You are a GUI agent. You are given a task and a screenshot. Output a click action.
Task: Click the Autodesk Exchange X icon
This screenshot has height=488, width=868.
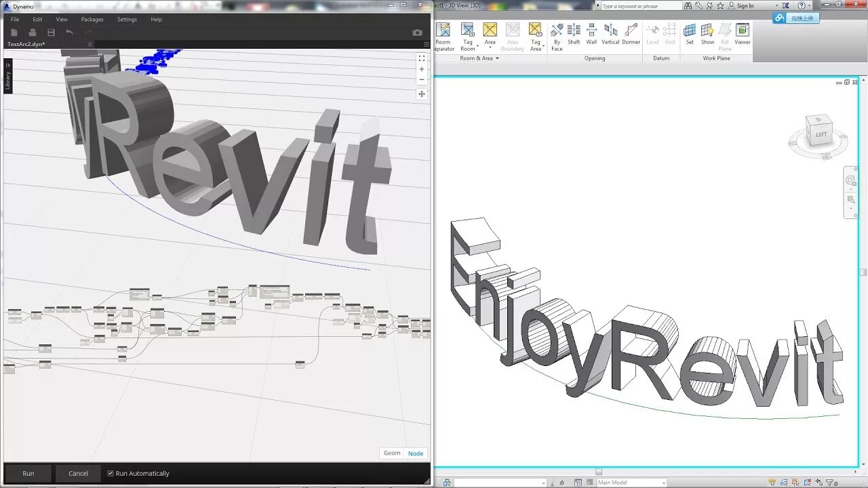[x=785, y=5]
